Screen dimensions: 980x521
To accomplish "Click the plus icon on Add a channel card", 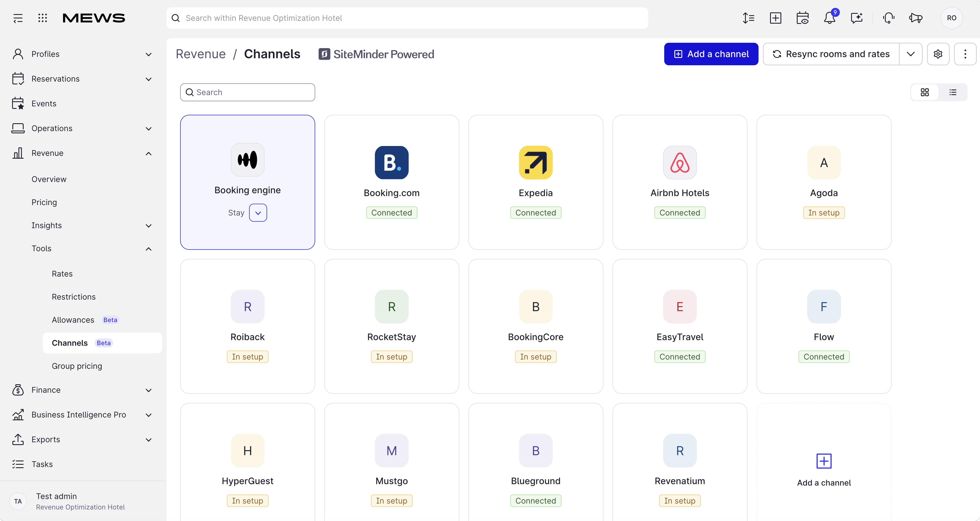I will 824,461.
